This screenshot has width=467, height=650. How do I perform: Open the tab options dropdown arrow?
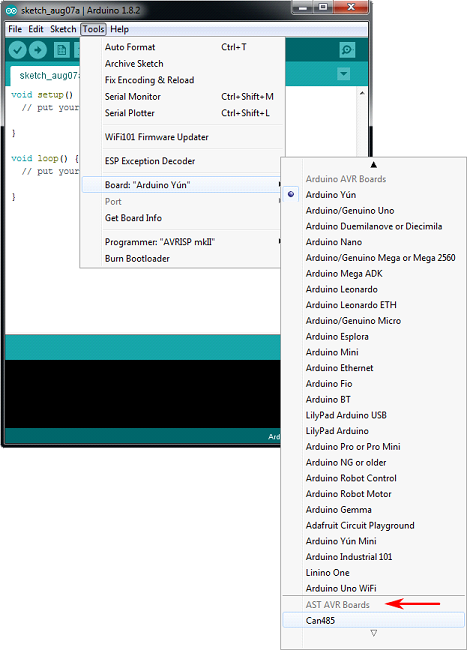(344, 74)
